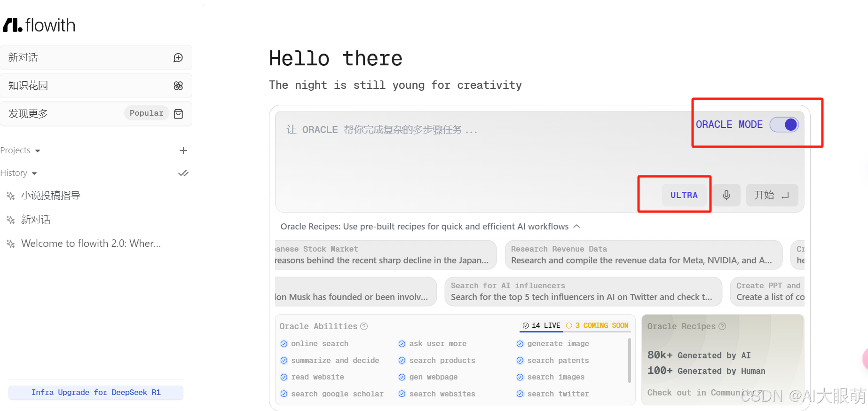868x411 pixels.
Task: Click the generate image ability
Action: [x=552, y=344]
